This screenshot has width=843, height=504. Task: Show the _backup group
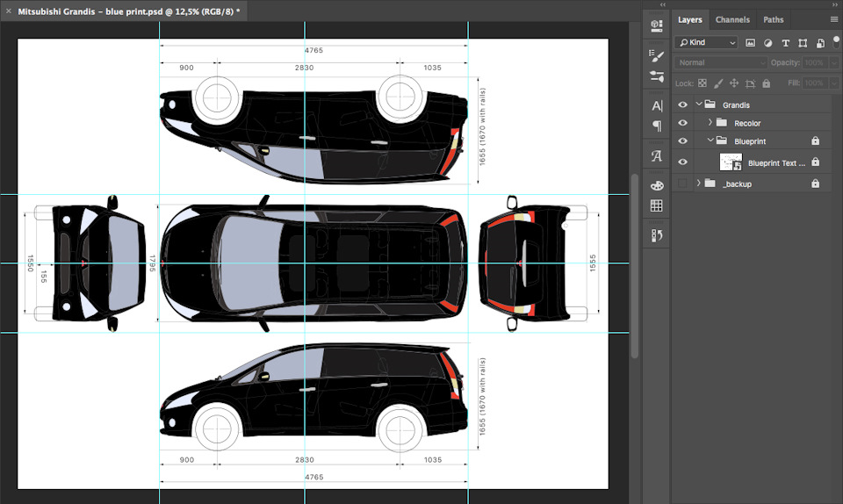pyautogui.click(x=682, y=184)
